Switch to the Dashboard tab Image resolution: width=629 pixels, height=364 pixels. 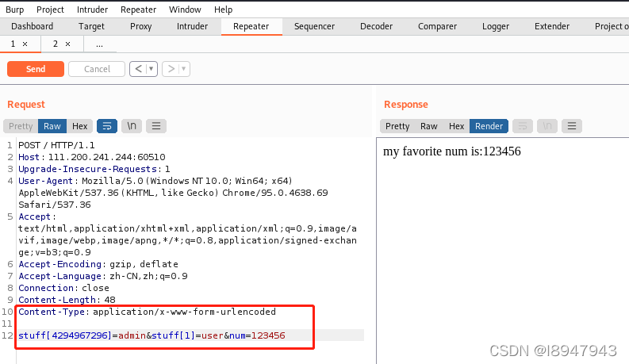pyautogui.click(x=32, y=26)
